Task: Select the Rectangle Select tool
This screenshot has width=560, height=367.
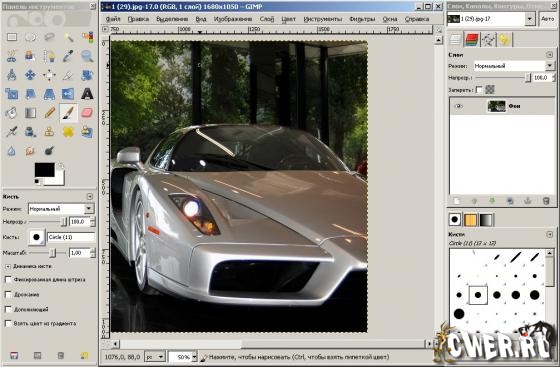Action: (x=12, y=37)
